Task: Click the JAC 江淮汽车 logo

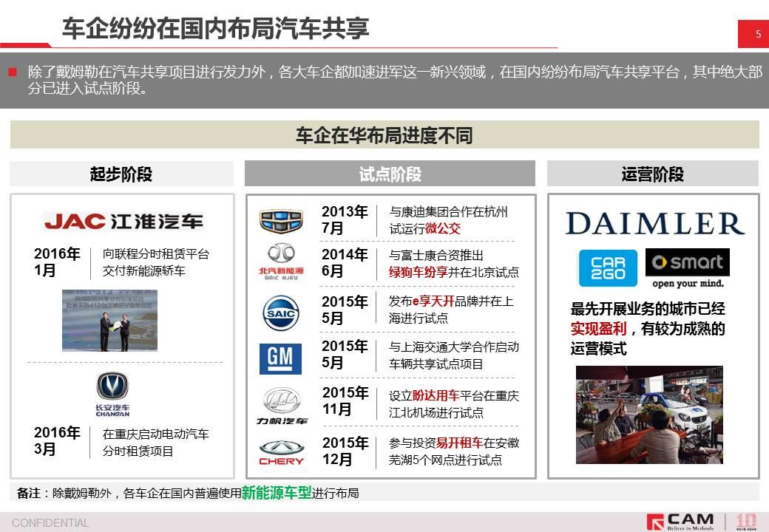Action: click(123, 222)
